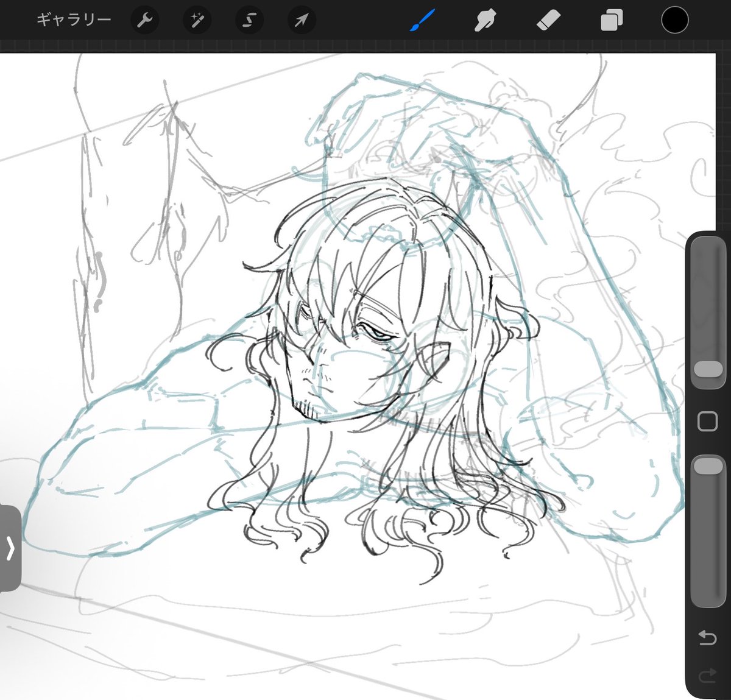Open the Adjustments magic wand menu
This screenshot has height=700, width=731.
point(197,21)
